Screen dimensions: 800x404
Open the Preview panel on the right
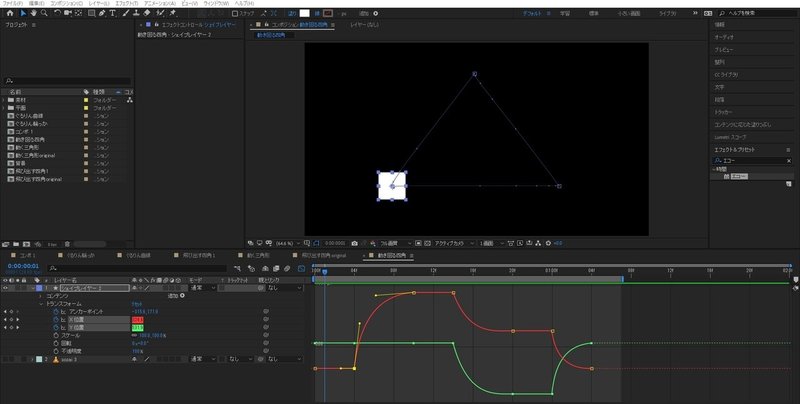[x=723, y=50]
